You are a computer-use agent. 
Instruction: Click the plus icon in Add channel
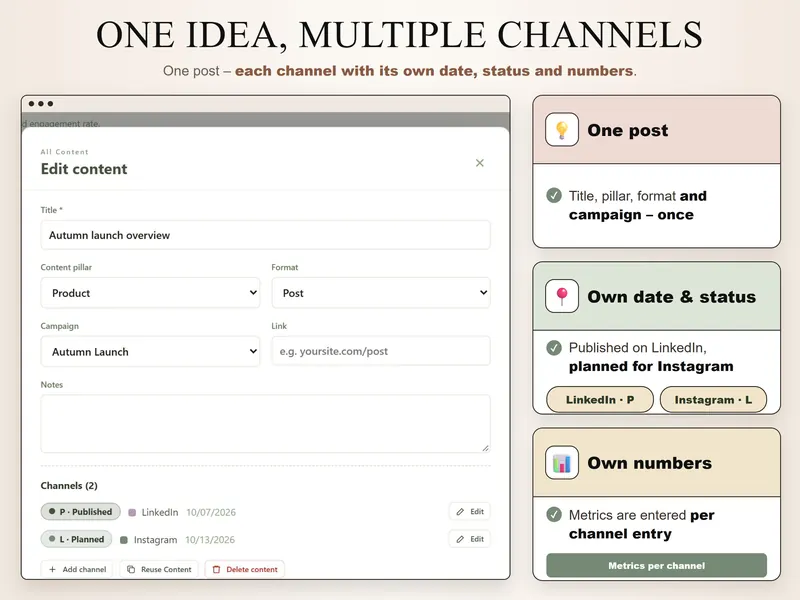pos(52,569)
